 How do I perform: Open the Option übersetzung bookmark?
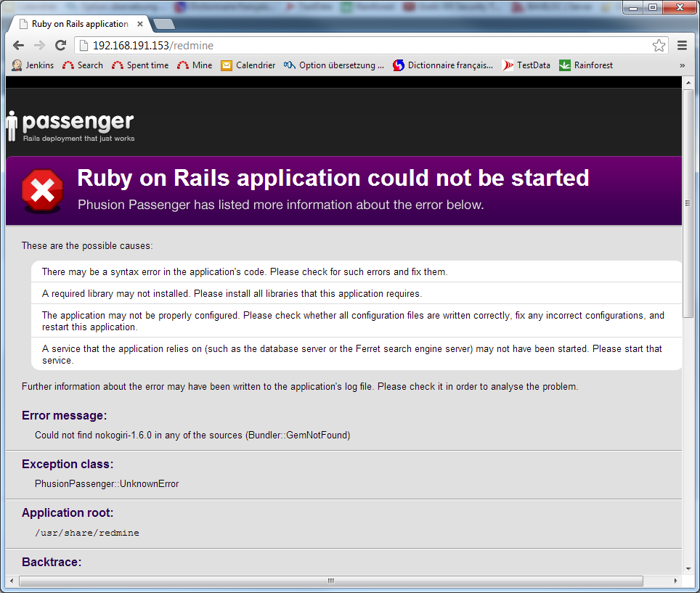coord(334,65)
